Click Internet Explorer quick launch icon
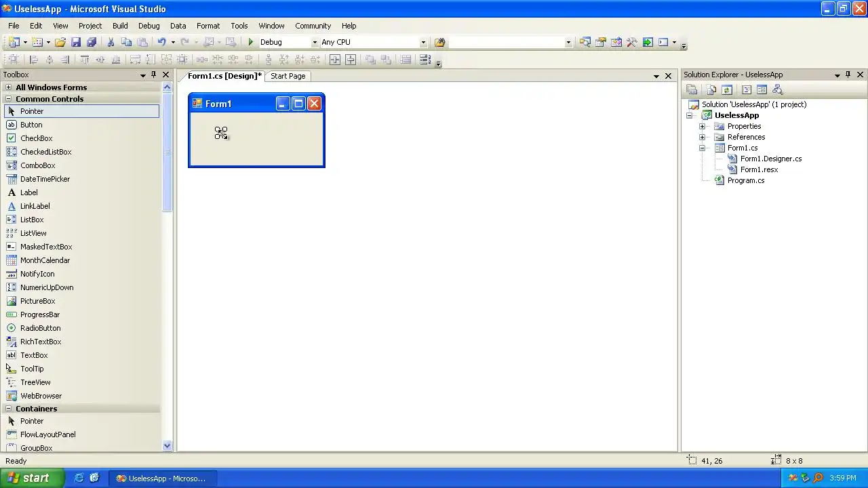868x488 pixels. tap(79, 478)
